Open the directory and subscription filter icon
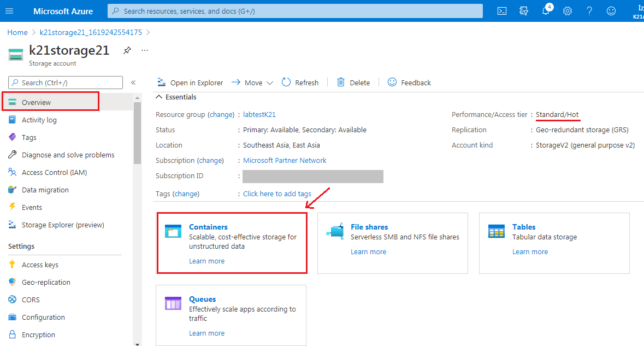The width and height of the screenshot is (644, 346). tap(524, 11)
